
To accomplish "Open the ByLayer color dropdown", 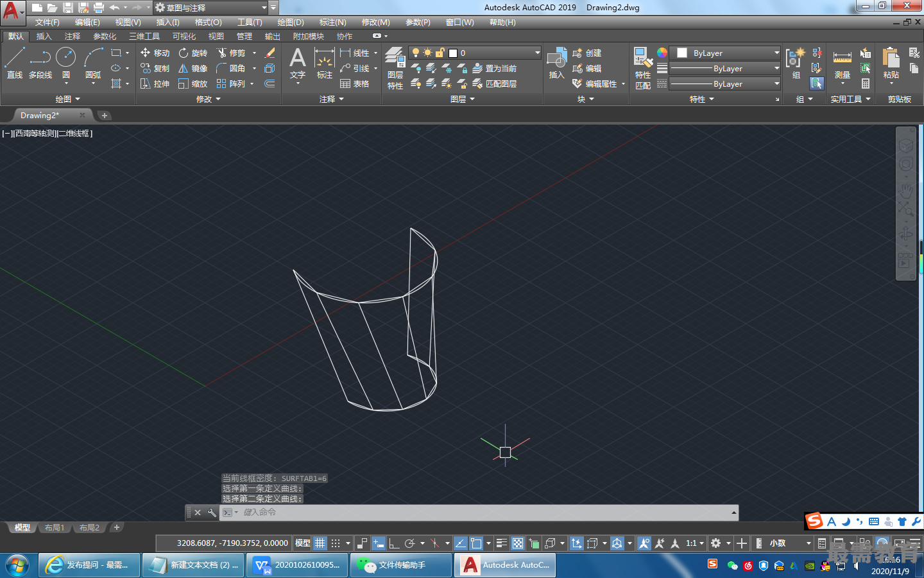I will 776,53.
